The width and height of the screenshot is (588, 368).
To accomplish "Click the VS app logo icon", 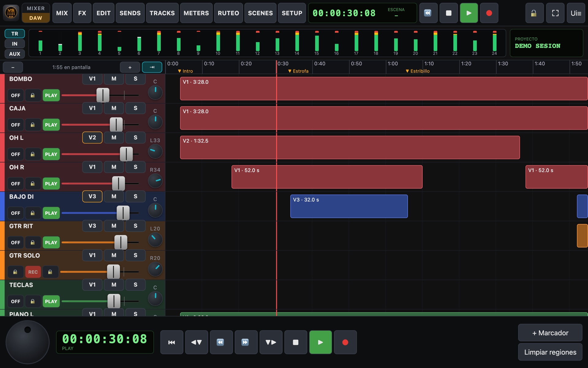I will [11, 13].
